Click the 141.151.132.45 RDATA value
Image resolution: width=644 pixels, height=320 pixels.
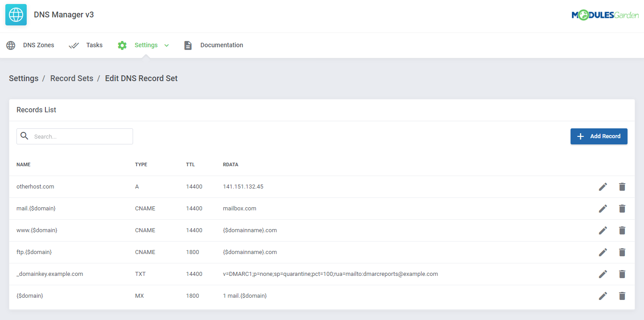[x=243, y=187]
